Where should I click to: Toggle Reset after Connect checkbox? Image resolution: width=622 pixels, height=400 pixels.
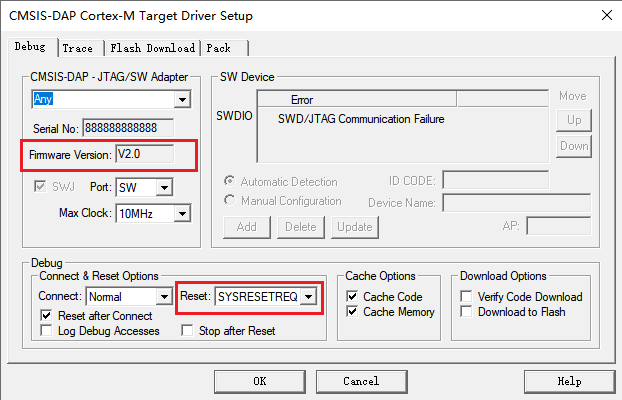click(47, 315)
